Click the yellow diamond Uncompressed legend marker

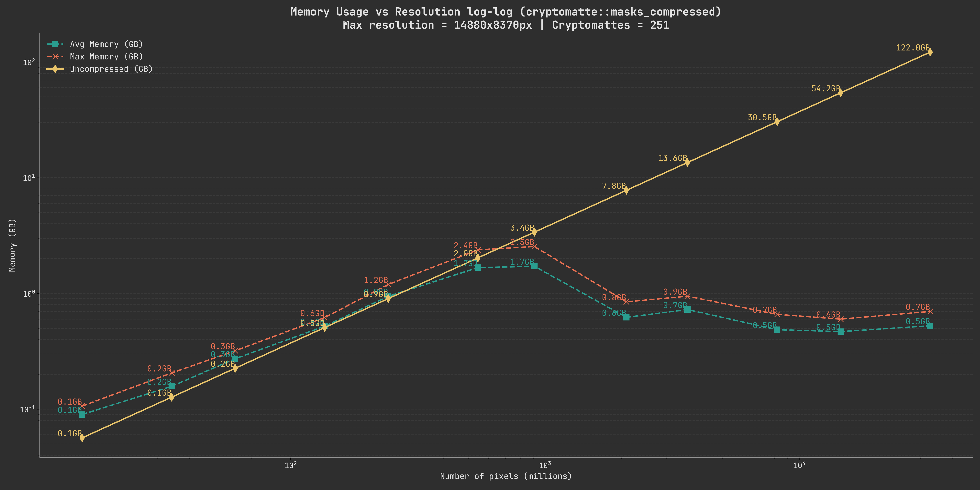coord(55,69)
